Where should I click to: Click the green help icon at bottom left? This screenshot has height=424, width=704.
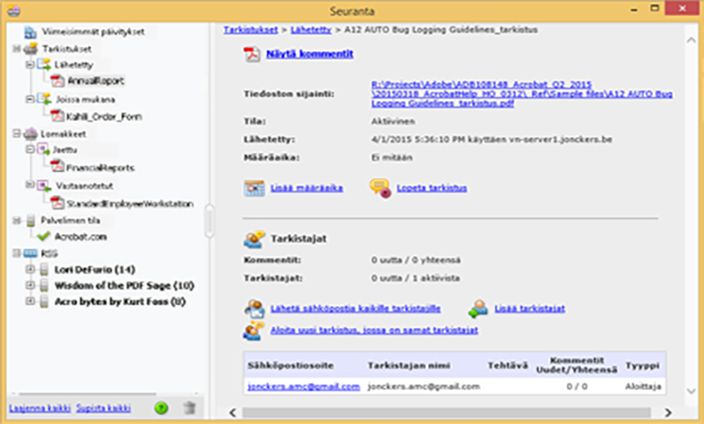tap(161, 408)
